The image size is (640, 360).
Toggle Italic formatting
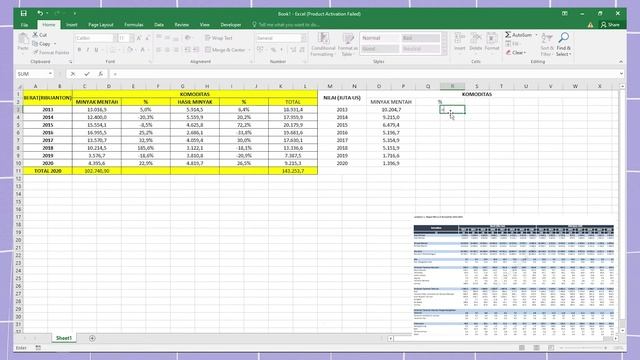point(88,50)
